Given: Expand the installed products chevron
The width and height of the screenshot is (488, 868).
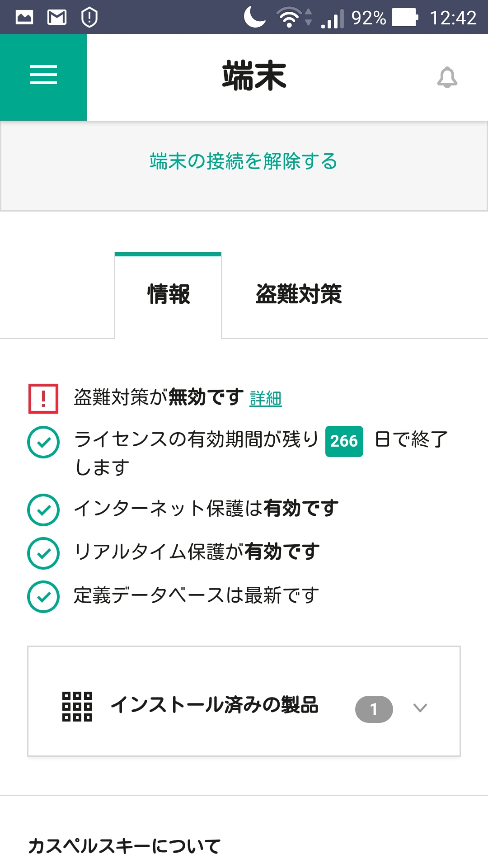Looking at the screenshot, I should tap(420, 708).
